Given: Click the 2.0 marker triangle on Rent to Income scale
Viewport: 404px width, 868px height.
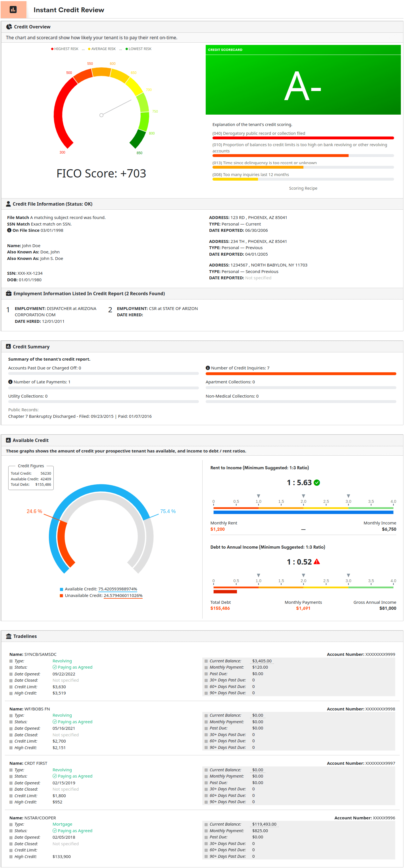Looking at the screenshot, I should pos(303,496).
